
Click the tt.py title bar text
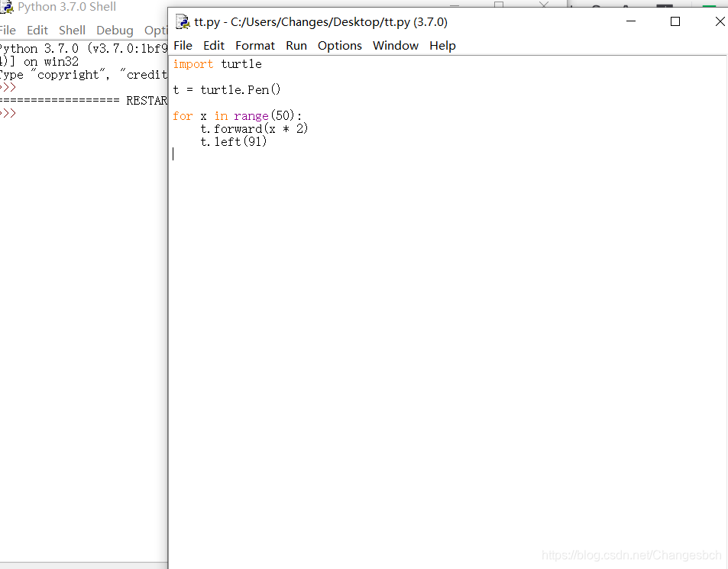(321, 22)
